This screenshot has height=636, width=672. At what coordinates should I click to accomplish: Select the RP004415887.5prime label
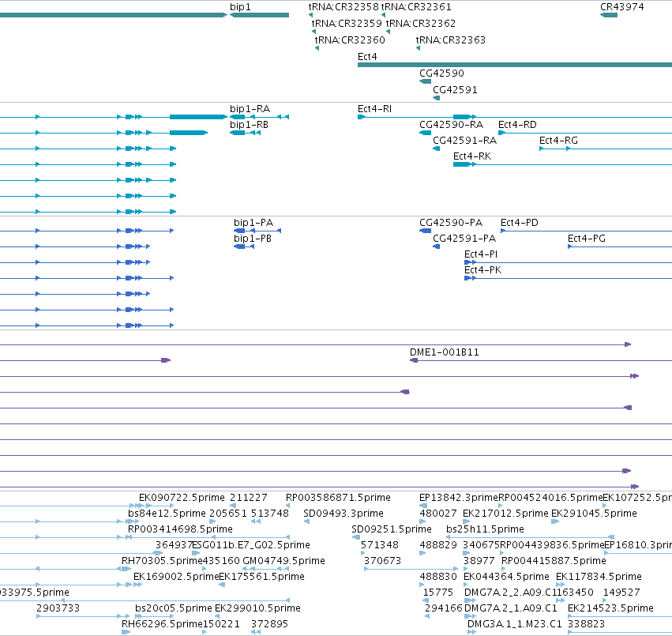coord(554,562)
